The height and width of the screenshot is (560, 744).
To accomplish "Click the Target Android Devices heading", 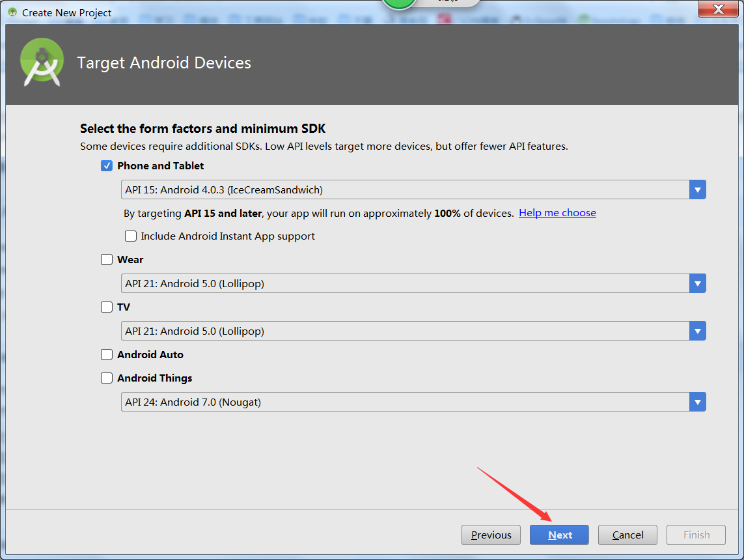I will pos(163,63).
